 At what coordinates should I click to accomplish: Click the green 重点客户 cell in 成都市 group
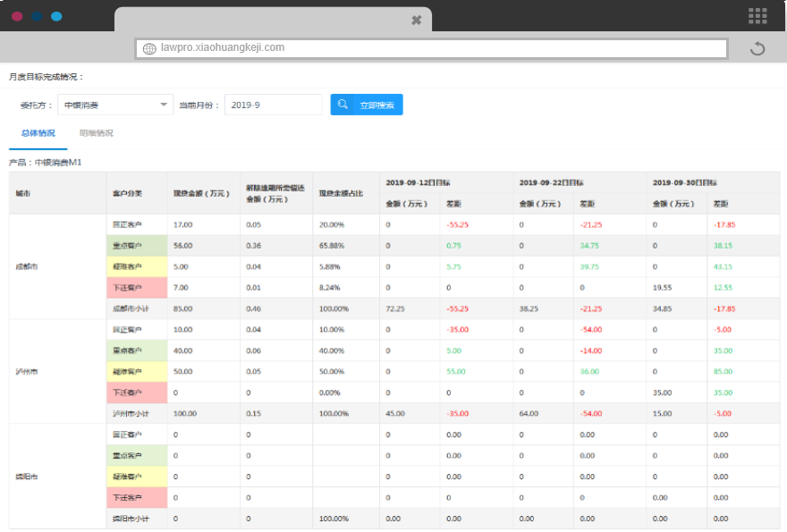(137, 246)
